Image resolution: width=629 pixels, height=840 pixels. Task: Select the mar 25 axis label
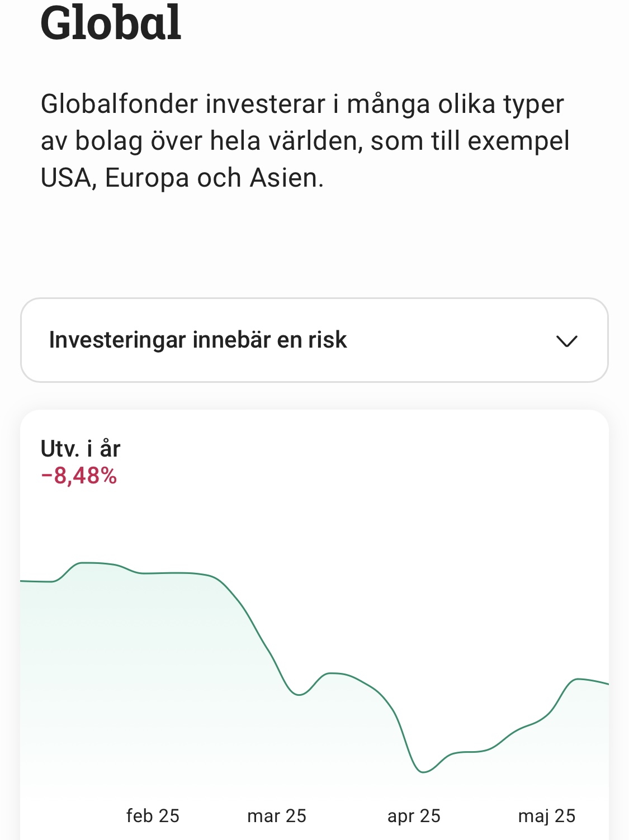(277, 816)
